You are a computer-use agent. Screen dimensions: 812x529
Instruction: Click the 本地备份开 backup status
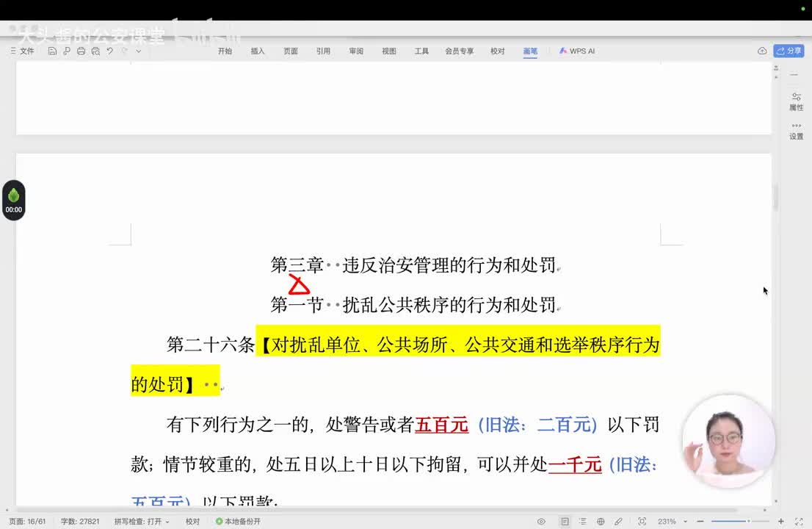pos(238,521)
